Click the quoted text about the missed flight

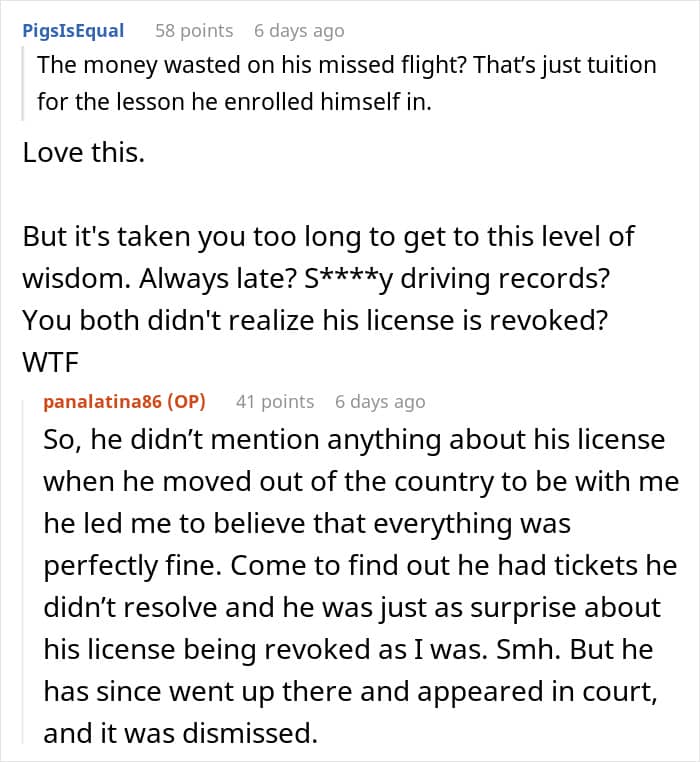click(346, 66)
